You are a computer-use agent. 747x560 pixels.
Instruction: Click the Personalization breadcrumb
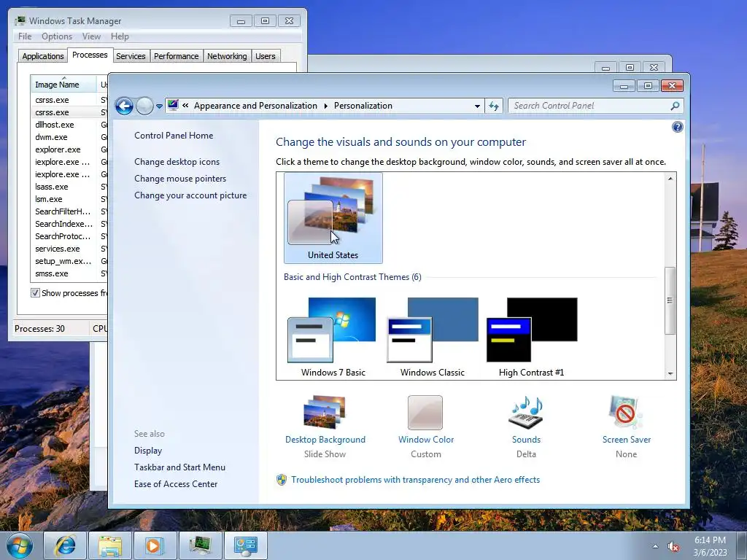point(363,106)
